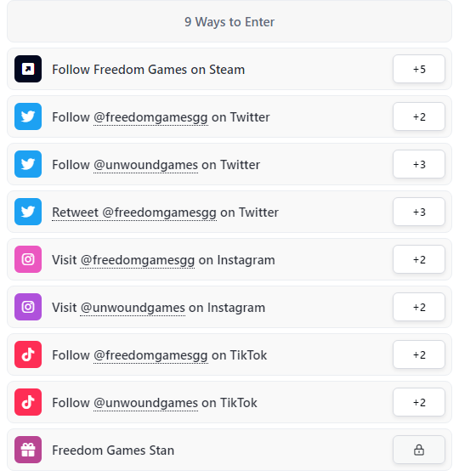Claim +2 for Follow @freedomgamesgg on Twitter

(419, 116)
